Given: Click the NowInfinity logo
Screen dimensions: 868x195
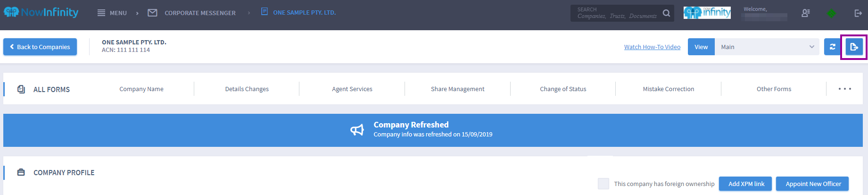Looking at the screenshot, I should point(41,12).
